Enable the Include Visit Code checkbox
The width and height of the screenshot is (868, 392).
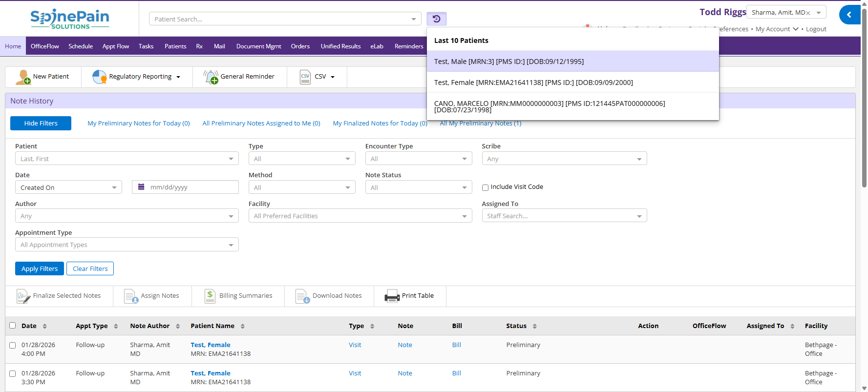[x=485, y=187]
